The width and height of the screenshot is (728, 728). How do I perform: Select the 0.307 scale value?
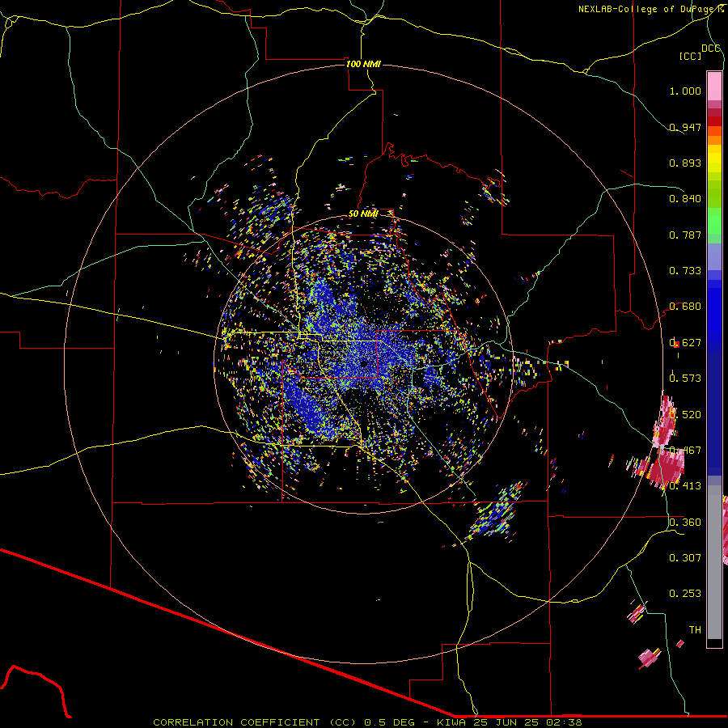click(x=685, y=558)
